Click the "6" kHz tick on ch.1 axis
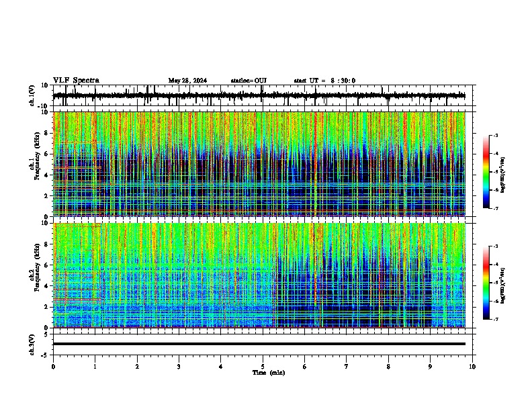Image resolution: width=532 pixels, height=411 pixels. pos(48,154)
